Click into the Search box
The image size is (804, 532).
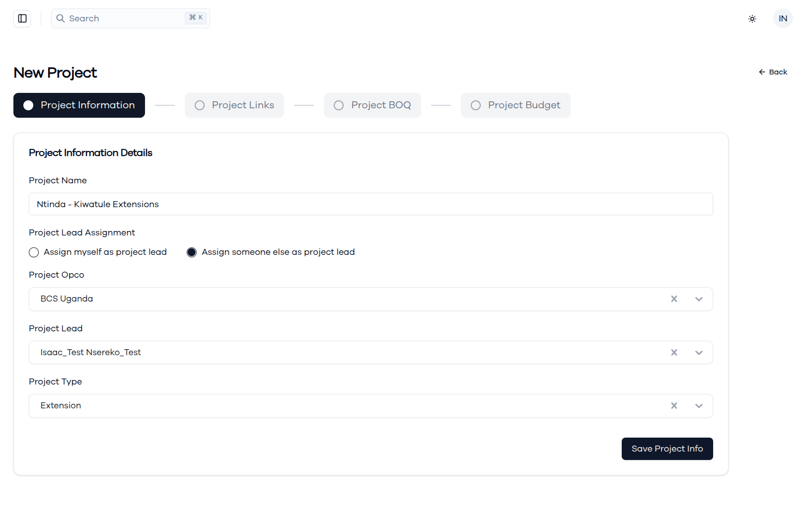(x=131, y=18)
